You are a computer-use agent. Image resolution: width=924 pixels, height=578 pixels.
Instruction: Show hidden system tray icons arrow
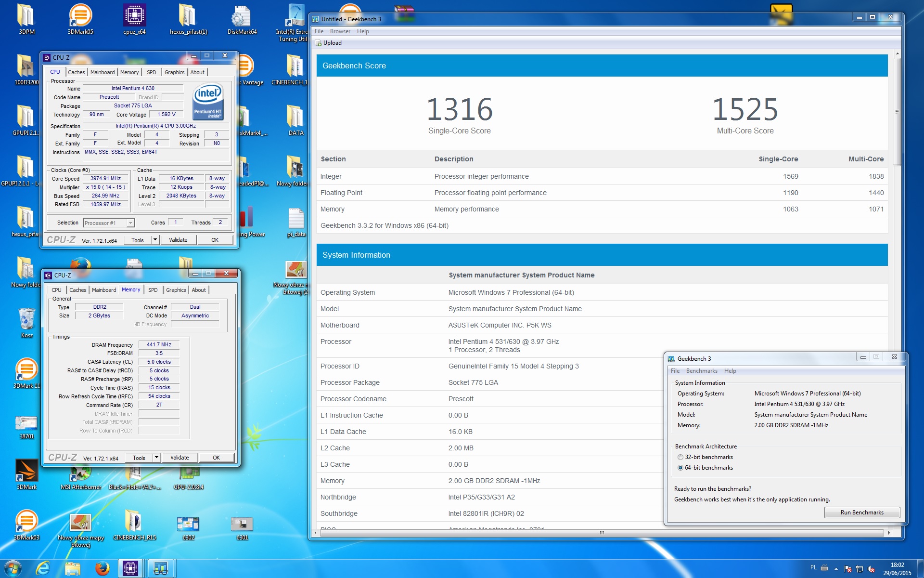[x=835, y=569]
